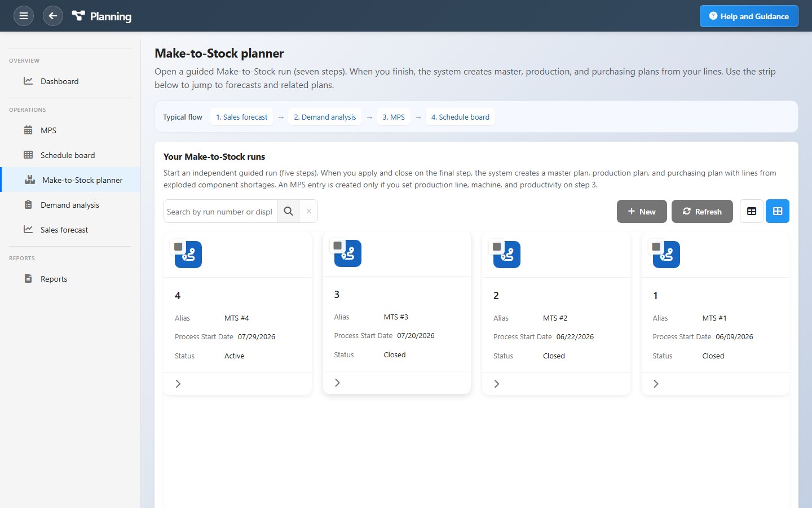
Task: Click the route icon on run 2 card
Action: [507, 255]
